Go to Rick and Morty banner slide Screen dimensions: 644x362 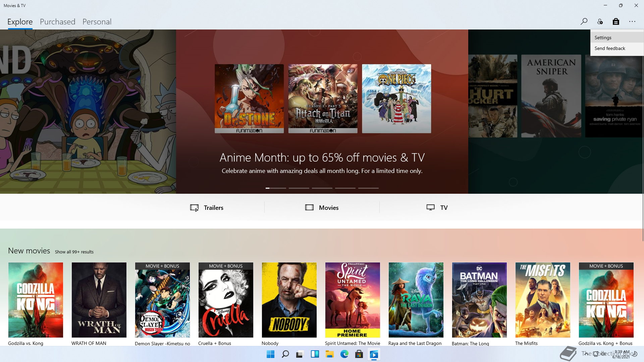pos(88,112)
